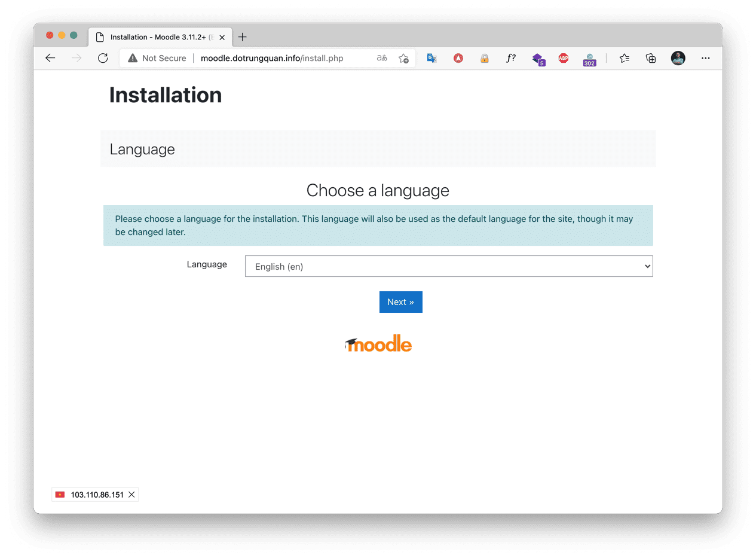The height and width of the screenshot is (558, 756).
Task: Open the f? font finder extension
Action: [x=510, y=58]
